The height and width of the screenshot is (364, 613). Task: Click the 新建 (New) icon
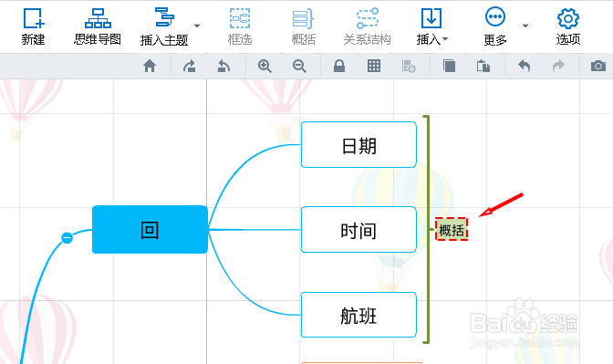pyautogui.click(x=33, y=19)
